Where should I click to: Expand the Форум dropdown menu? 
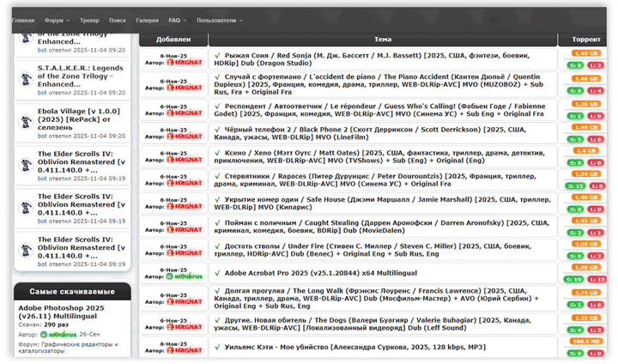coord(57,21)
